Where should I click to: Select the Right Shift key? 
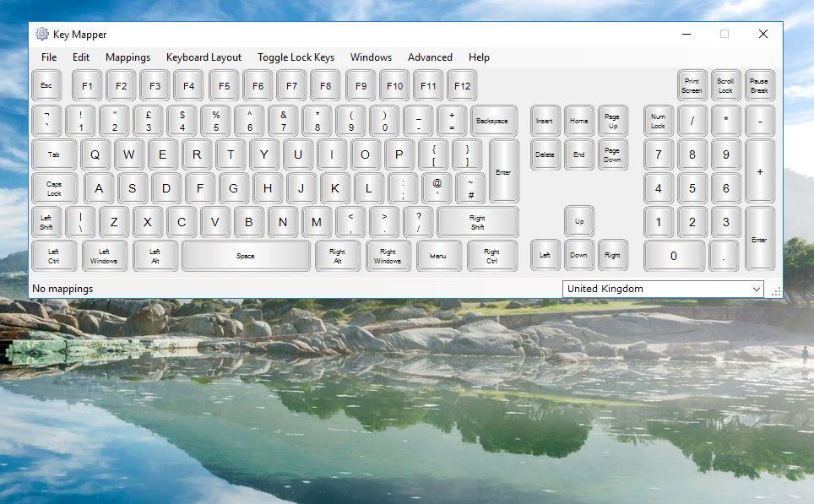pos(478,221)
